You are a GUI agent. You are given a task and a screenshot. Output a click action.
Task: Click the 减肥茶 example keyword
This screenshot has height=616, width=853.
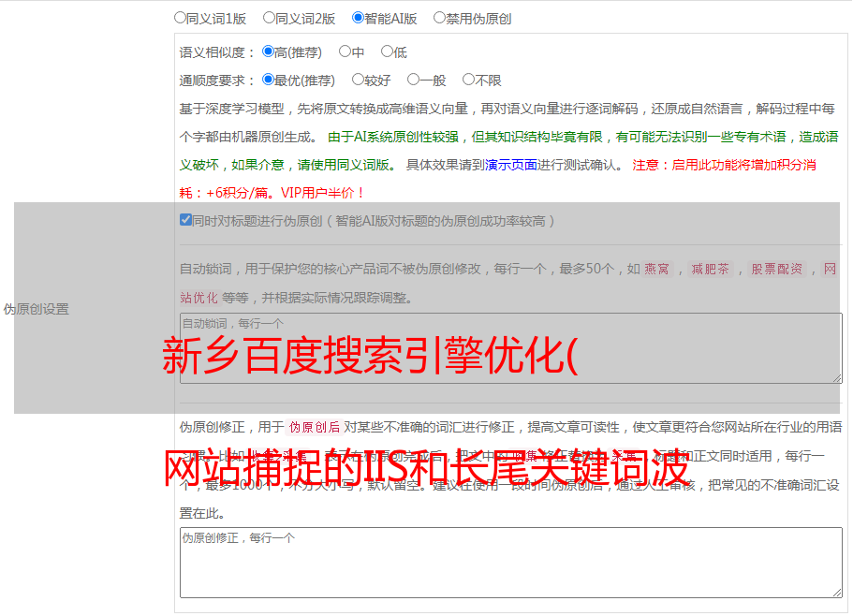coord(711,269)
